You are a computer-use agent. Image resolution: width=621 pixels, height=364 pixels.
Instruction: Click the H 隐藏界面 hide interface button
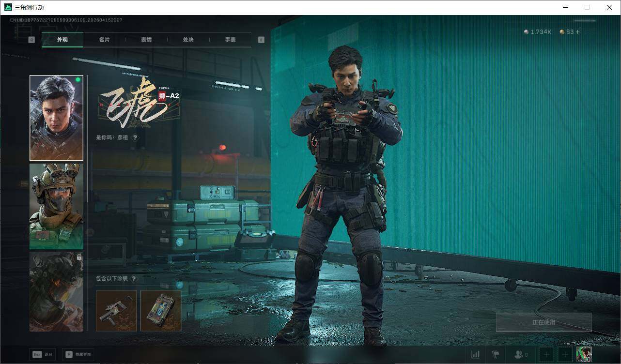click(x=78, y=354)
